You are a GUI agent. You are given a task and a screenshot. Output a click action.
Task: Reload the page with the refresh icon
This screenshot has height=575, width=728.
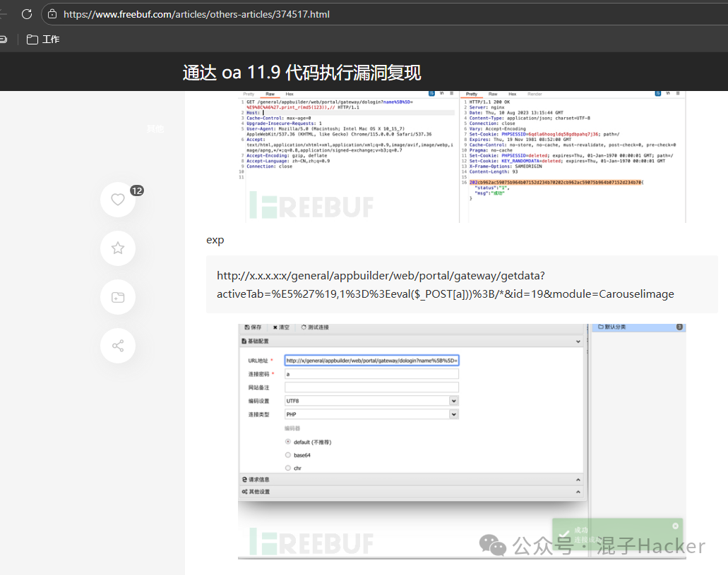[27, 14]
